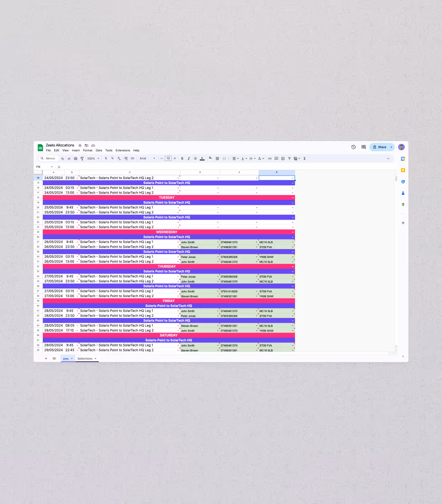The image size is (442, 504).
Task: Open Google Tasks side panel
Action: click(x=403, y=181)
